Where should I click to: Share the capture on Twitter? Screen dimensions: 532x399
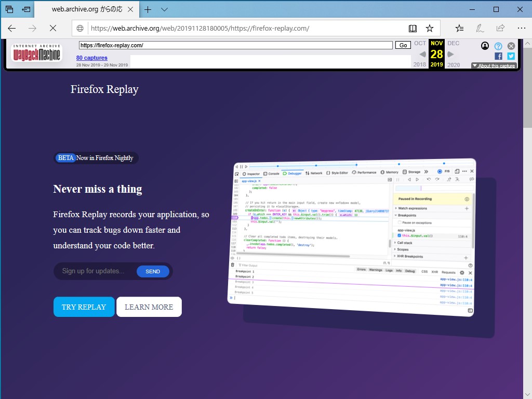510,56
